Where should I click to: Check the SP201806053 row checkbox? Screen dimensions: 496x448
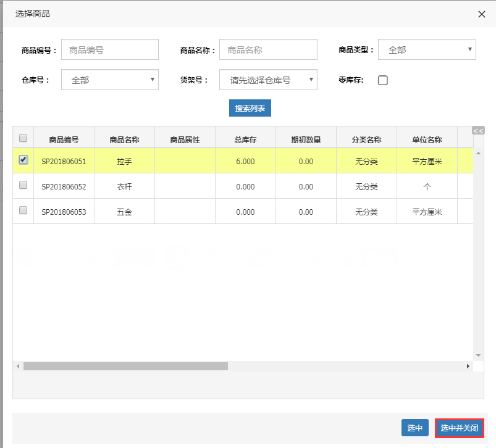click(23, 210)
